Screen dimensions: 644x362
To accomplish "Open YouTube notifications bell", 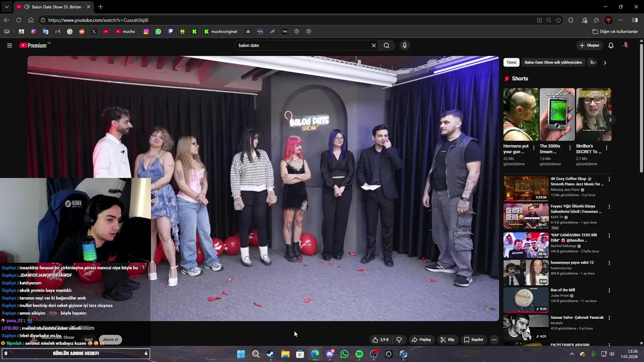I will pos(611,45).
